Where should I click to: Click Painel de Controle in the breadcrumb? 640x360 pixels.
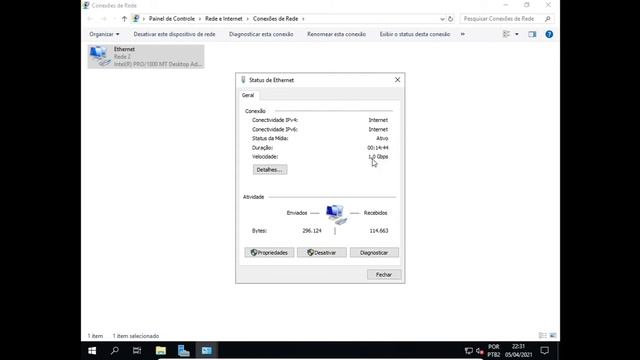pos(172,19)
